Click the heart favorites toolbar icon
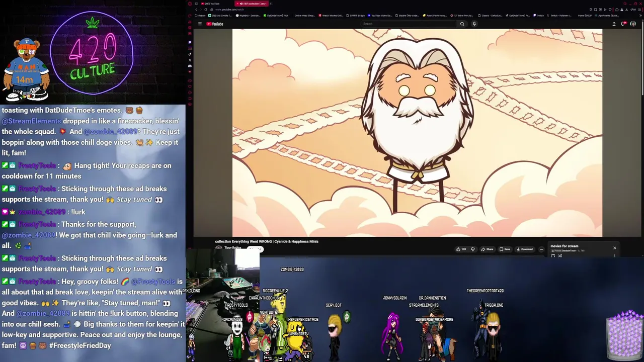The height and width of the screenshot is (362, 644). pos(610,10)
